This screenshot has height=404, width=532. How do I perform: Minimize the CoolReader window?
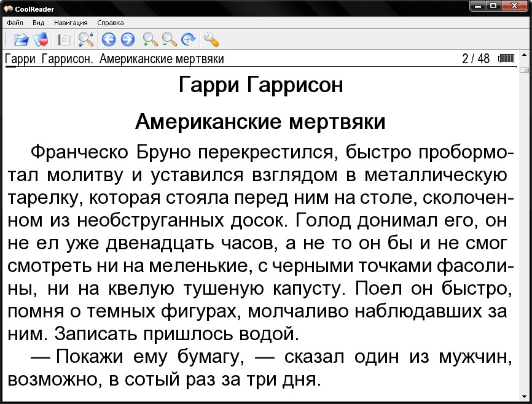(x=477, y=6)
